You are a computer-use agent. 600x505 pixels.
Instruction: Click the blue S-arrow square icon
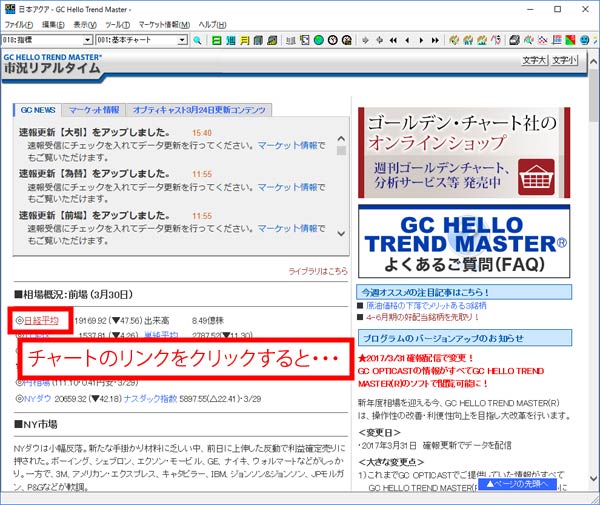305,40
